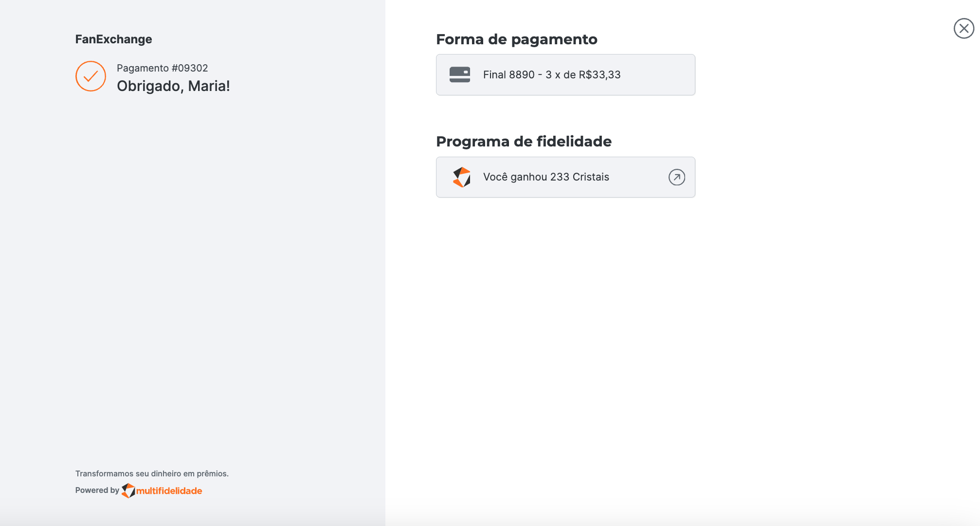Click the Multifidelidade logo in the Cristais card
This screenshot has height=526, width=980.
(x=461, y=177)
